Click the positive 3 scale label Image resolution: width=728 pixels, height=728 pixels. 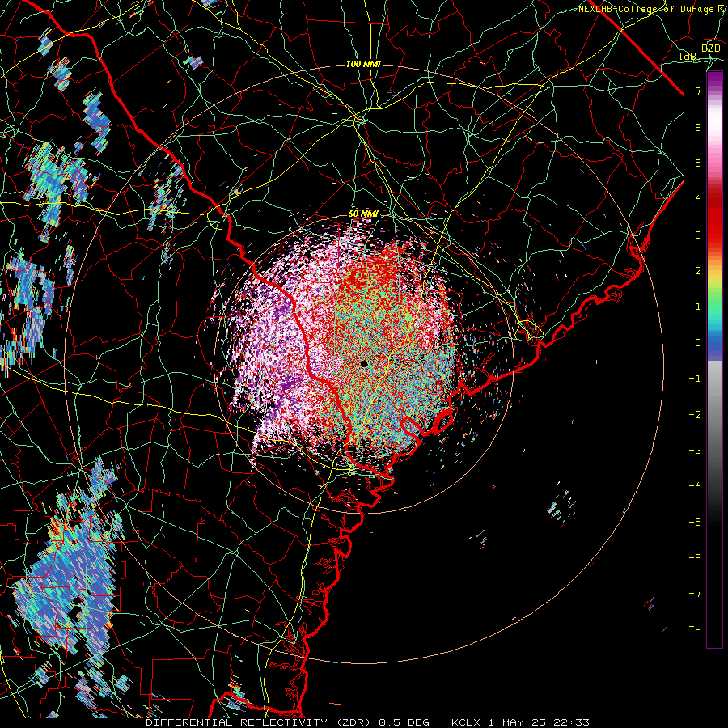[698, 235]
